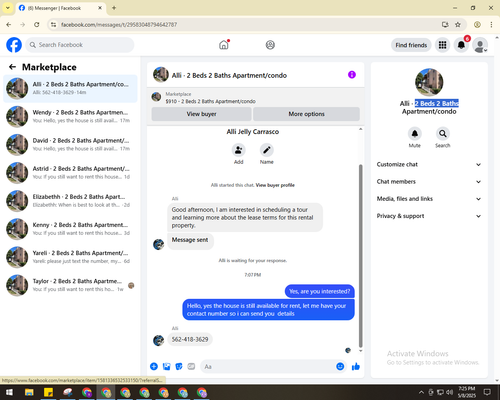Open Chrome three-dot menu

(x=491, y=24)
